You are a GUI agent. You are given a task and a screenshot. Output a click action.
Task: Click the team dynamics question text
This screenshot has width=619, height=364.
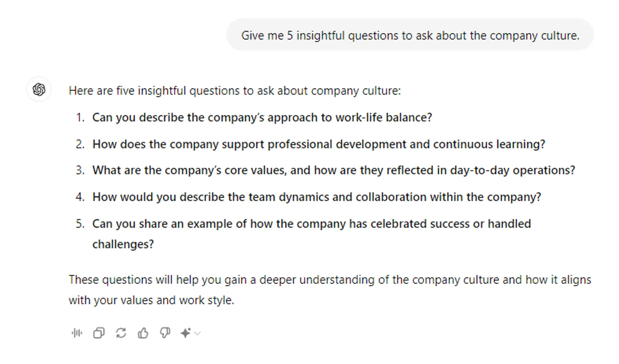(317, 197)
